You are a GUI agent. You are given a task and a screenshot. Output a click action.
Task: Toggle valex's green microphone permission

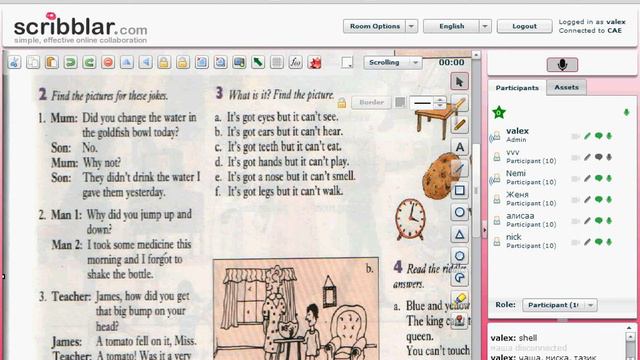(x=609, y=136)
